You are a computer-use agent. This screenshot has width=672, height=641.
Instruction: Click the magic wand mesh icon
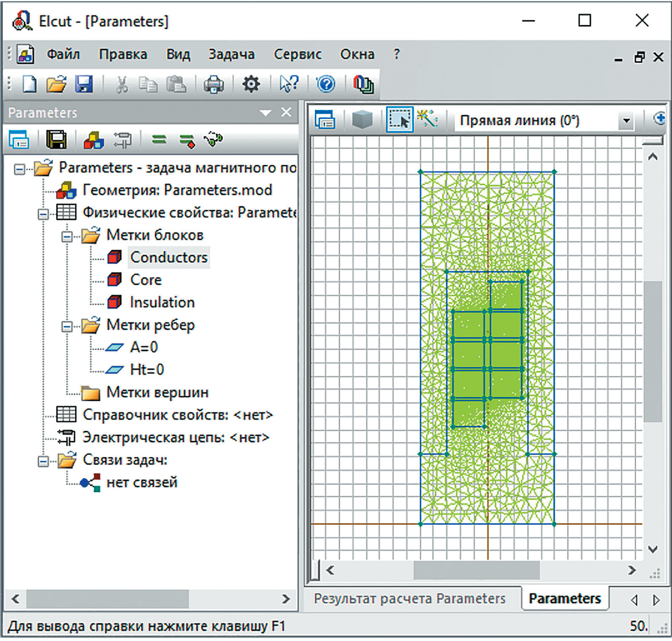point(427,120)
